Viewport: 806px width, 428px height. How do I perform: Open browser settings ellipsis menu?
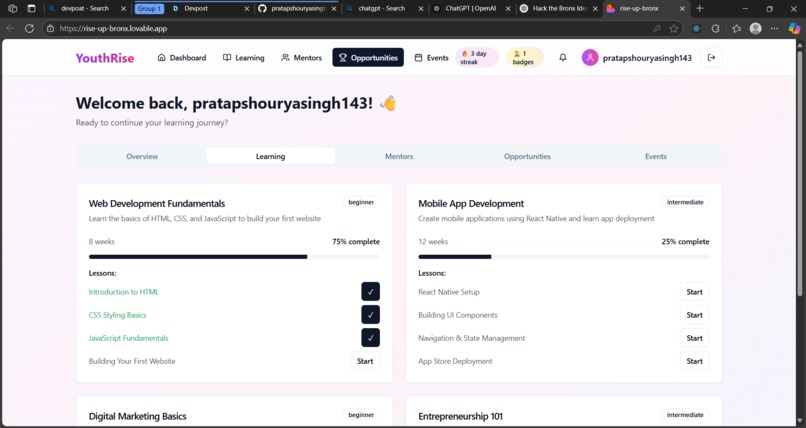[775, 29]
